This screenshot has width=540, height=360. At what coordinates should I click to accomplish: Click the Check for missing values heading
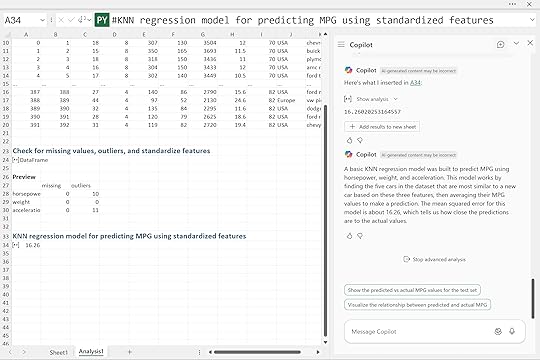point(111,151)
